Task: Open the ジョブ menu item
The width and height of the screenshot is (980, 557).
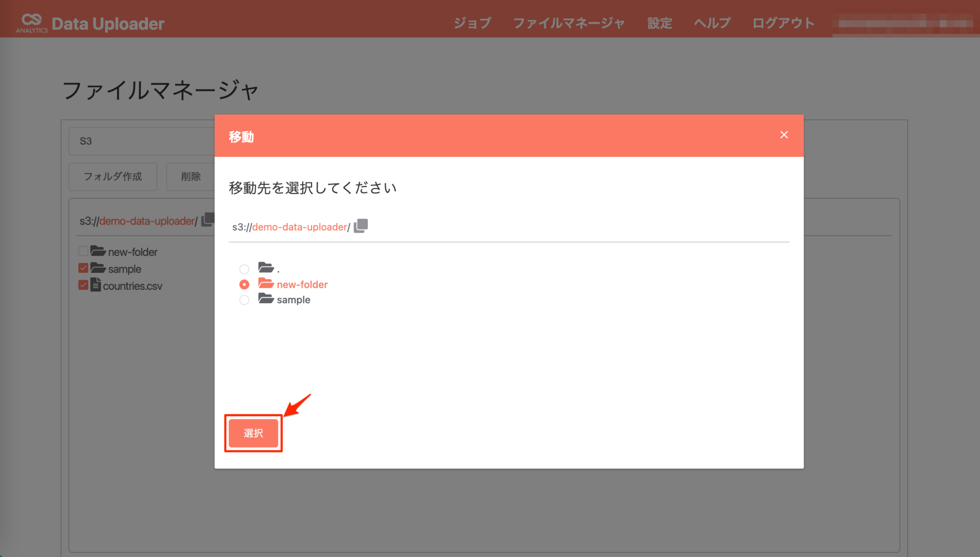Action: [472, 23]
